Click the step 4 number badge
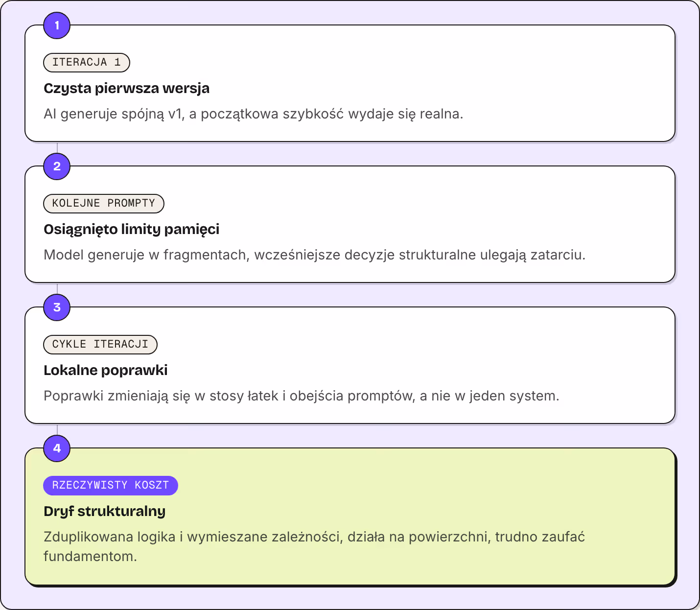This screenshot has width=700, height=610. click(x=57, y=448)
